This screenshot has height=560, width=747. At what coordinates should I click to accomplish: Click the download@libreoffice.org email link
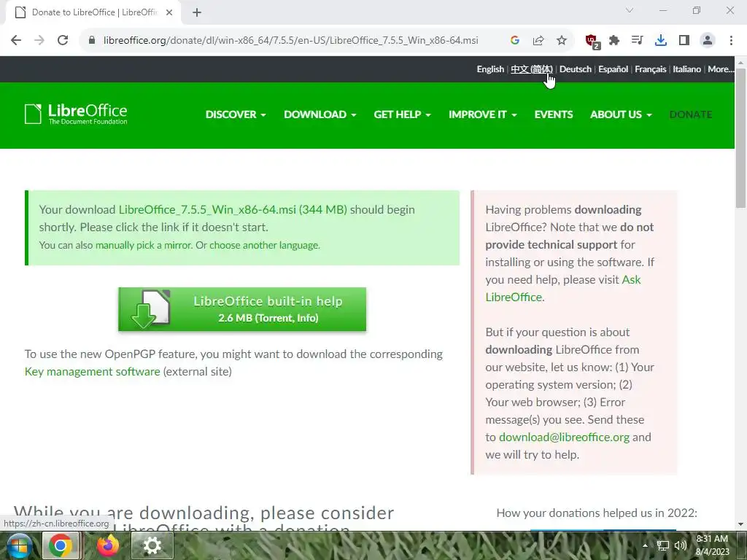tap(564, 437)
